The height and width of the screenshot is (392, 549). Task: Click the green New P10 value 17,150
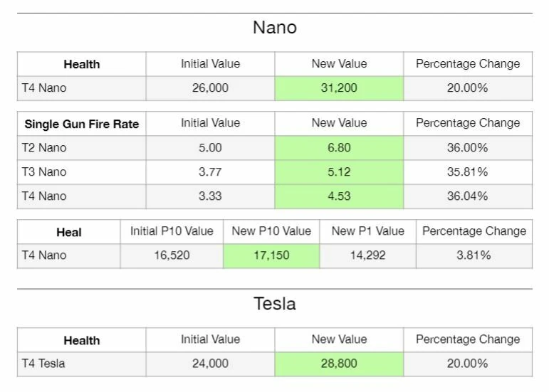click(x=271, y=255)
